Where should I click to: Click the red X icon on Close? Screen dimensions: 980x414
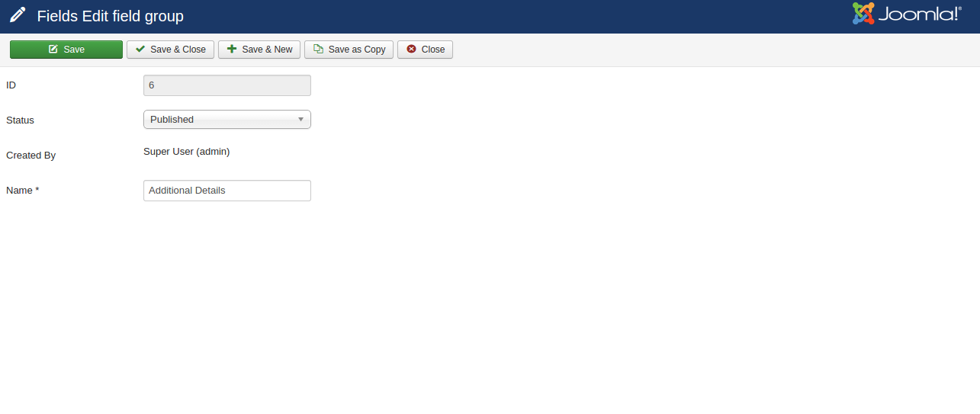point(411,50)
